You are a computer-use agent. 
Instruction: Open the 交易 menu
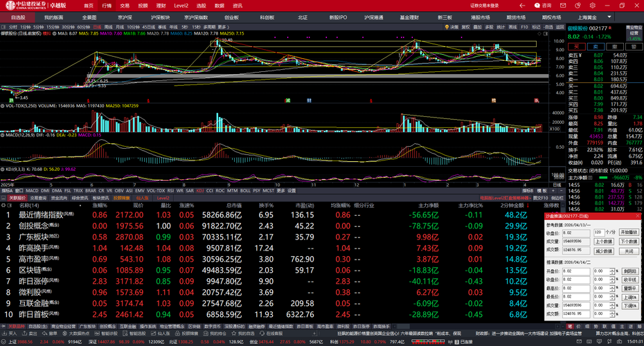125,6
